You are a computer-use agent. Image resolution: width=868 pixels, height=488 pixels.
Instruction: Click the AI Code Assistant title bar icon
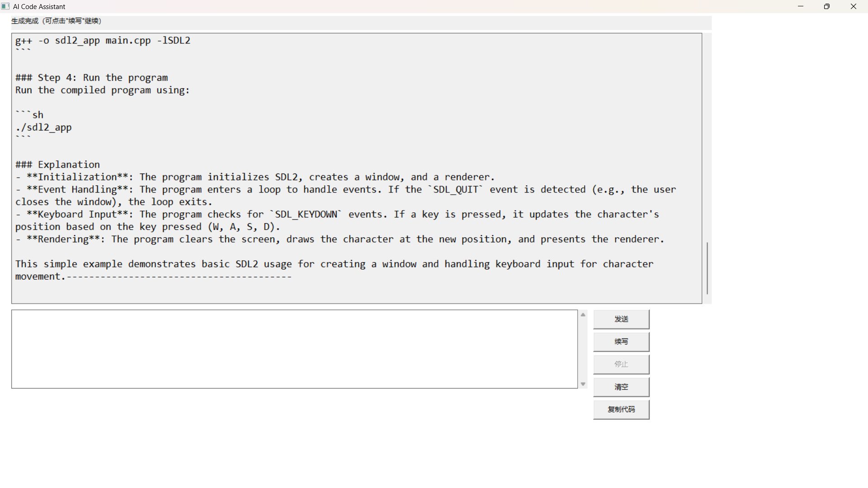pyautogui.click(x=5, y=6)
